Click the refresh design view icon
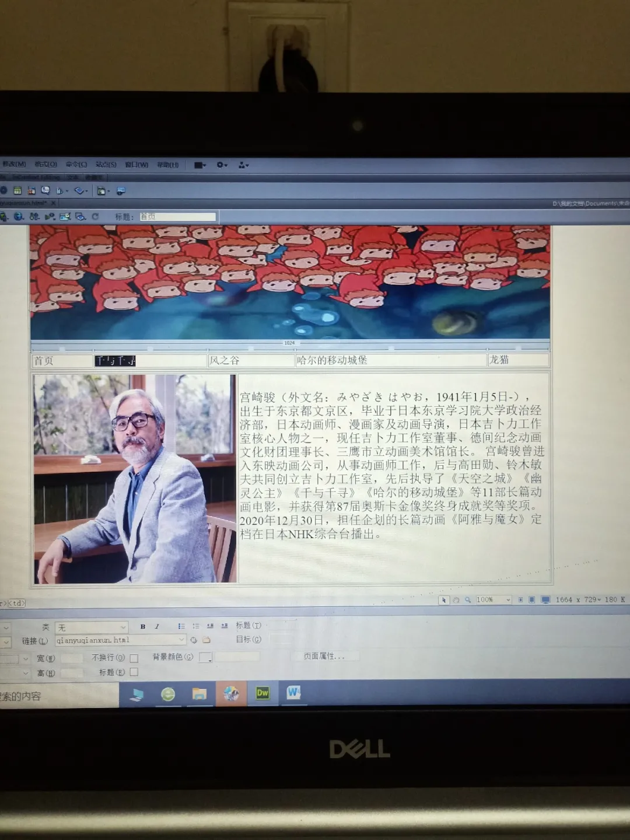 [x=95, y=217]
